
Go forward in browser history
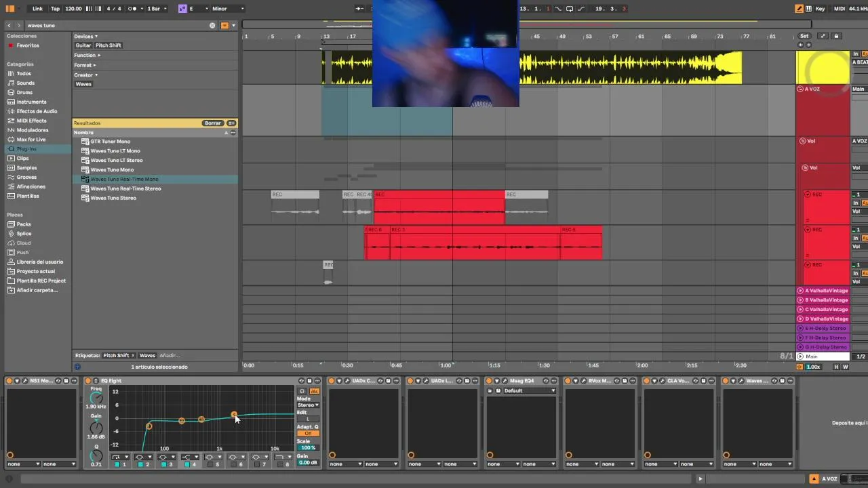coord(18,25)
